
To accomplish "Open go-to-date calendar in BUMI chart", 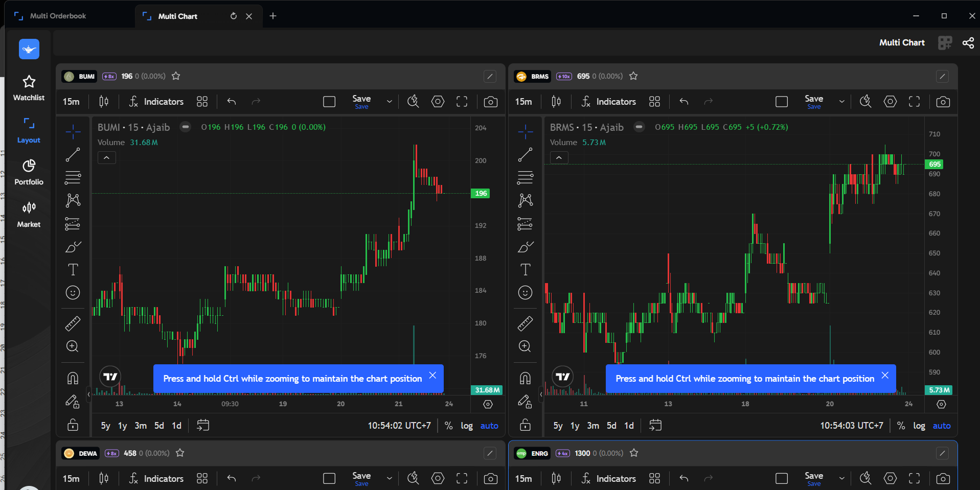I will (203, 425).
